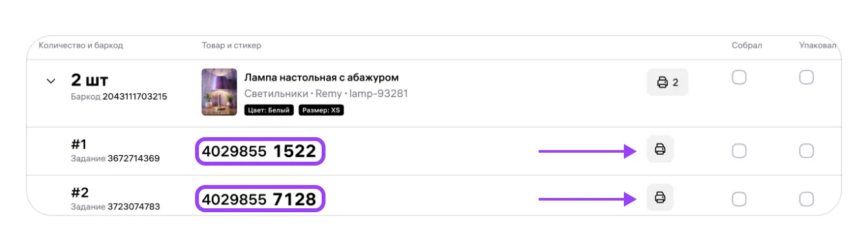
Task: Print sticker for task #1
Action: coord(660,149)
